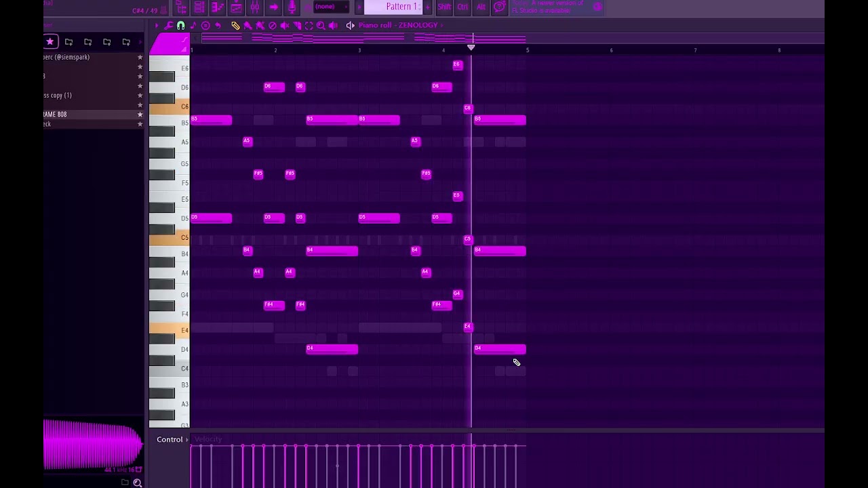Click the microphone recording icon
The width and height of the screenshot is (868, 488).
[292, 7]
